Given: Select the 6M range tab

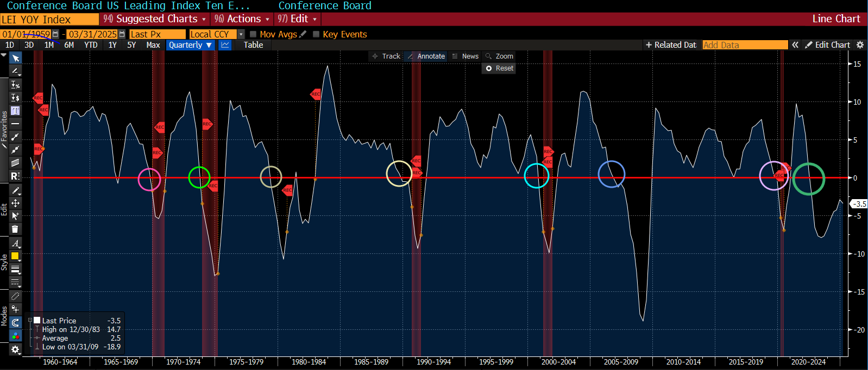Looking at the screenshot, I should tap(69, 45).
